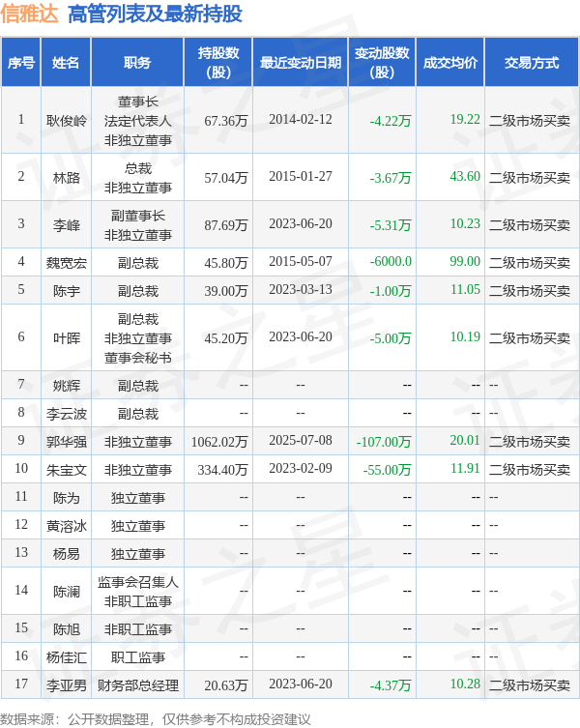Viewport: 580px width, 728px height.
Task: Click the 财务部总经理 position cell
Action: 138,685
